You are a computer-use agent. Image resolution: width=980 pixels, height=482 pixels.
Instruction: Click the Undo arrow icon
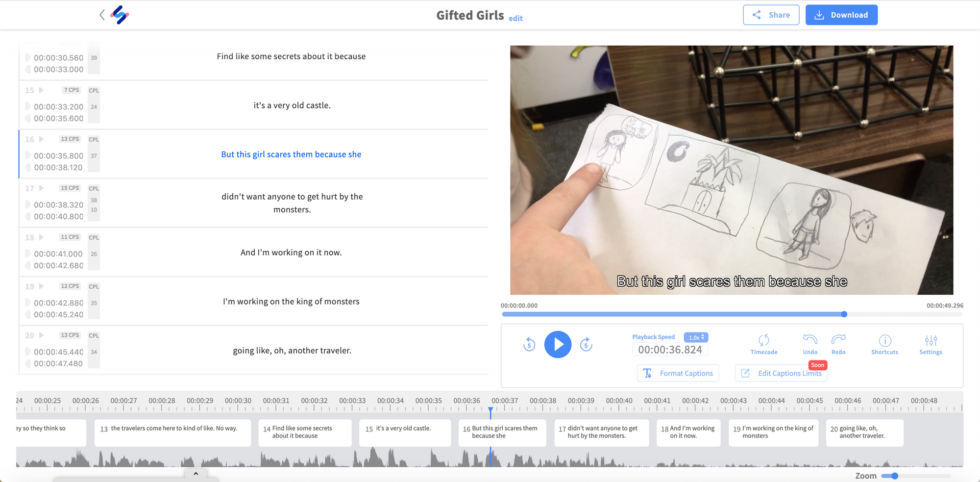pos(810,339)
